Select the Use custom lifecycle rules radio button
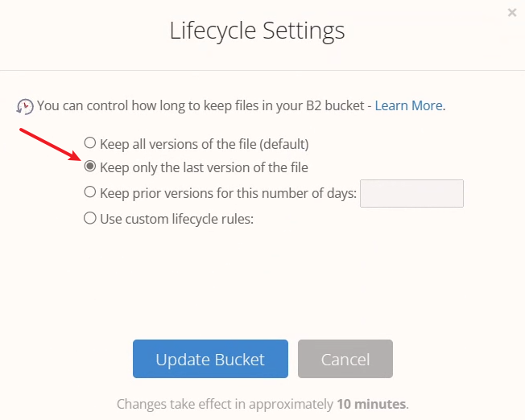Screen dimensions: 525x420 coord(90,218)
